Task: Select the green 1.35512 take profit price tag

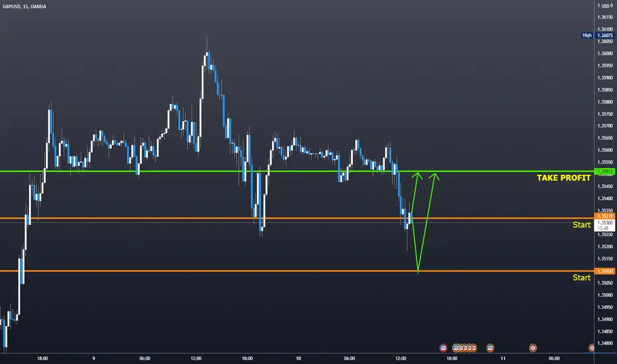Action: pos(605,171)
